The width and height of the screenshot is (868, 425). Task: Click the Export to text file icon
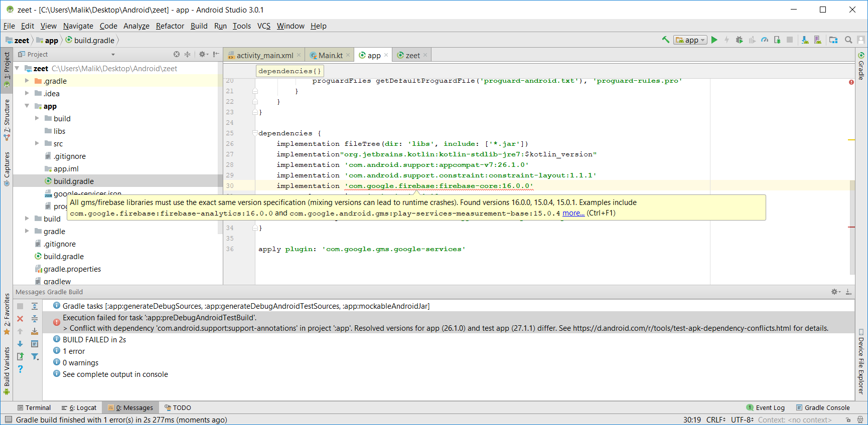point(20,356)
